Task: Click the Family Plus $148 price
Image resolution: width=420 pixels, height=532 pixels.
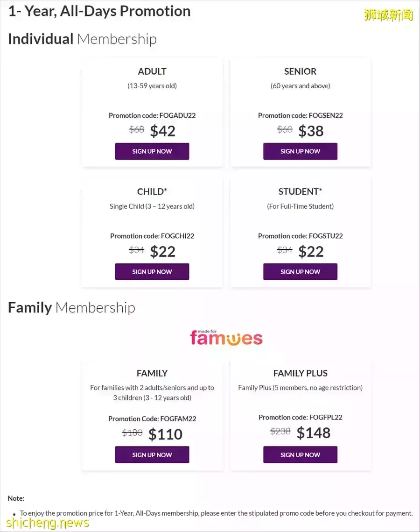Action: pos(314,433)
